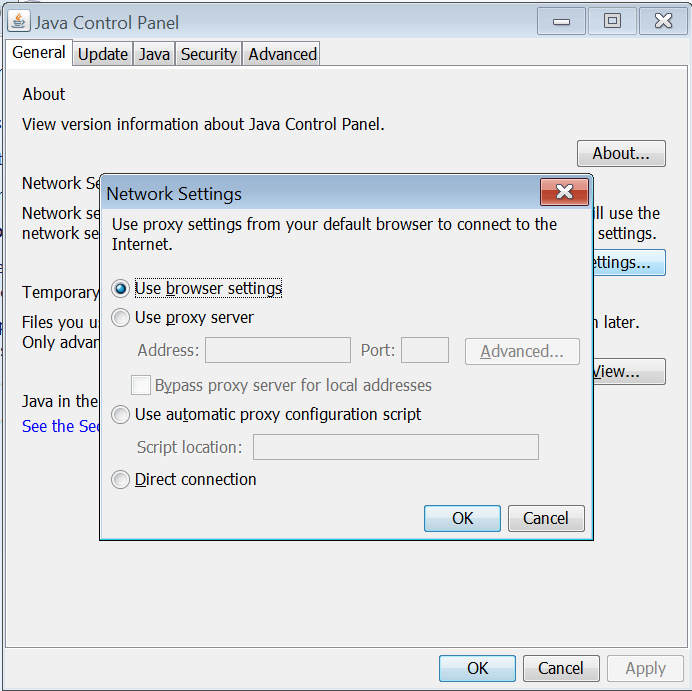692x691 pixels.
Task: Close the Java Control Panel window
Action: (663, 21)
